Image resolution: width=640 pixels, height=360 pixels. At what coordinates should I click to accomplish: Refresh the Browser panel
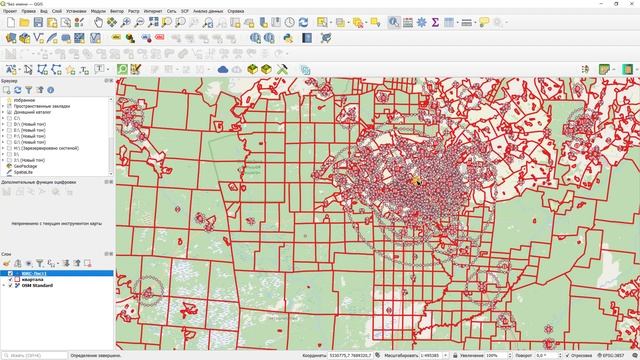pos(18,90)
